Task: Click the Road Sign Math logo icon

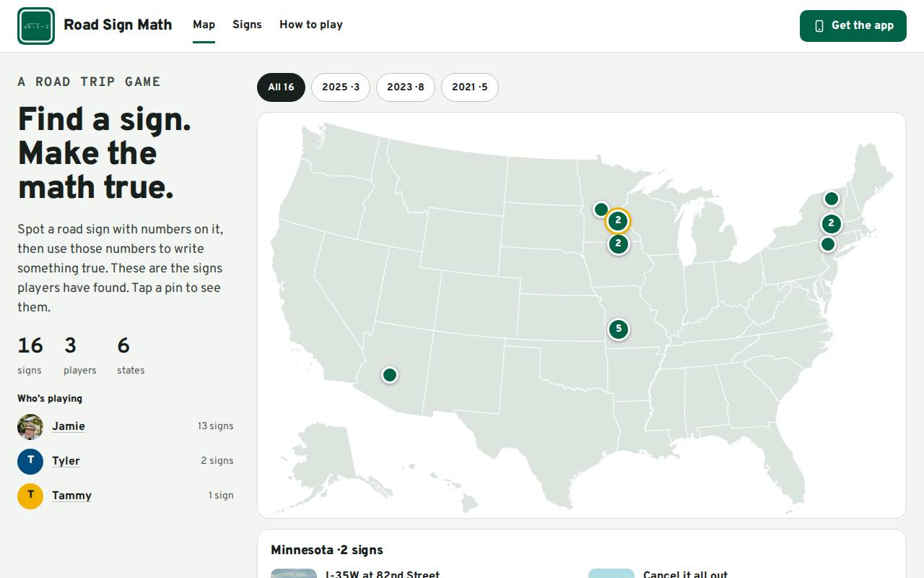Action: point(36,26)
